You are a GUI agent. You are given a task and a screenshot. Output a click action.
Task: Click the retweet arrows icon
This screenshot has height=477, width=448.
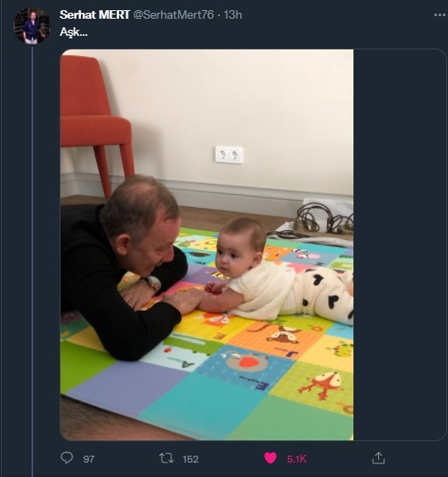[166, 458]
